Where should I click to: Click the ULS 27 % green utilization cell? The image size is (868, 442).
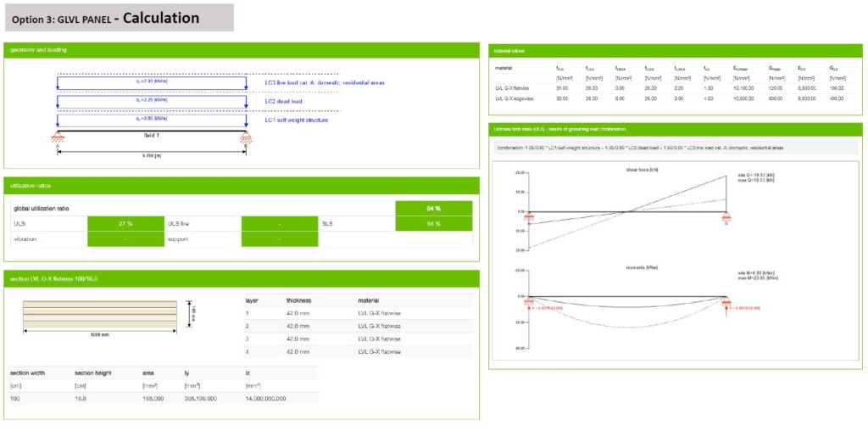coord(125,224)
